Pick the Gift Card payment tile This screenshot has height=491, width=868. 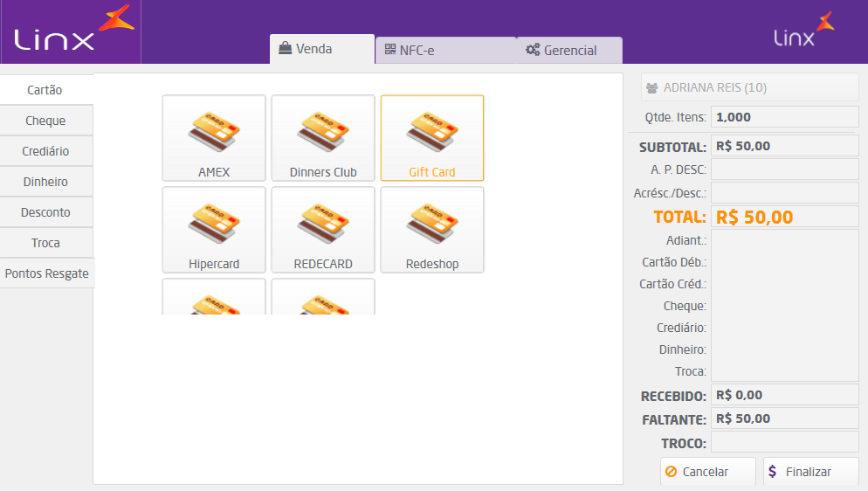(x=431, y=138)
